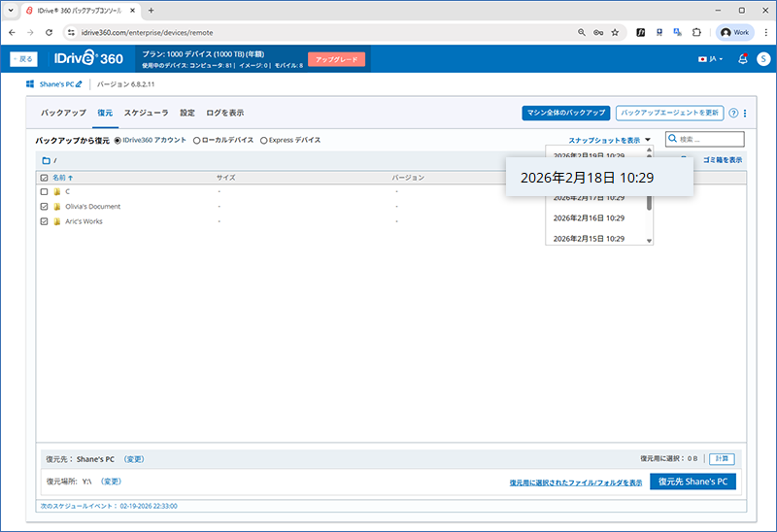Image resolution: width=777 pixels, height=532 pixels.
Task: Open the JA language dropdown
Action: [x=712, y=59]
